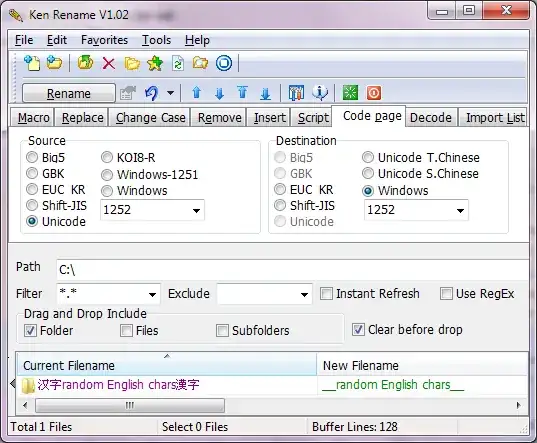Screen dimensions: 537x443
Task: Click the horizontal scrollbar thumb
Action: [x=130, y=405]
